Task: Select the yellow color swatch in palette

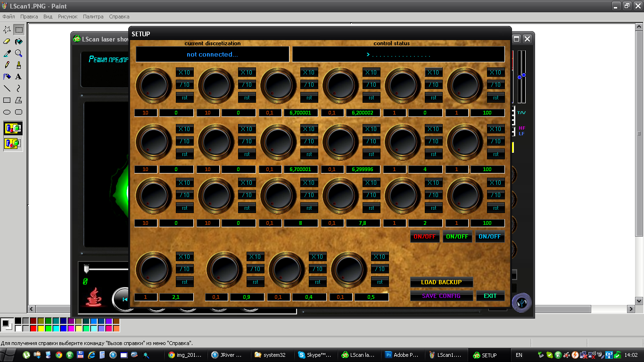Action: tap(41, 328)
